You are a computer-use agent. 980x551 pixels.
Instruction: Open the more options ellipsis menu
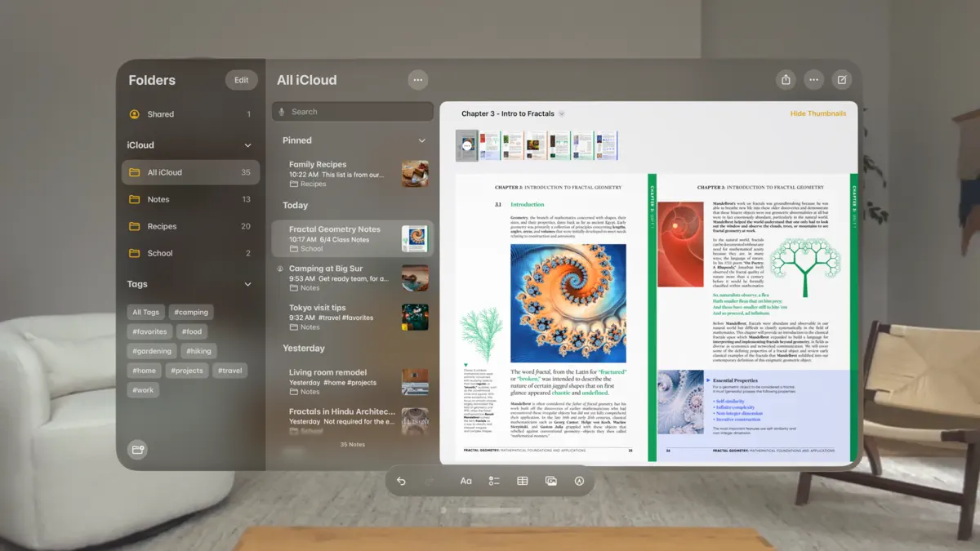click(814, 79)
